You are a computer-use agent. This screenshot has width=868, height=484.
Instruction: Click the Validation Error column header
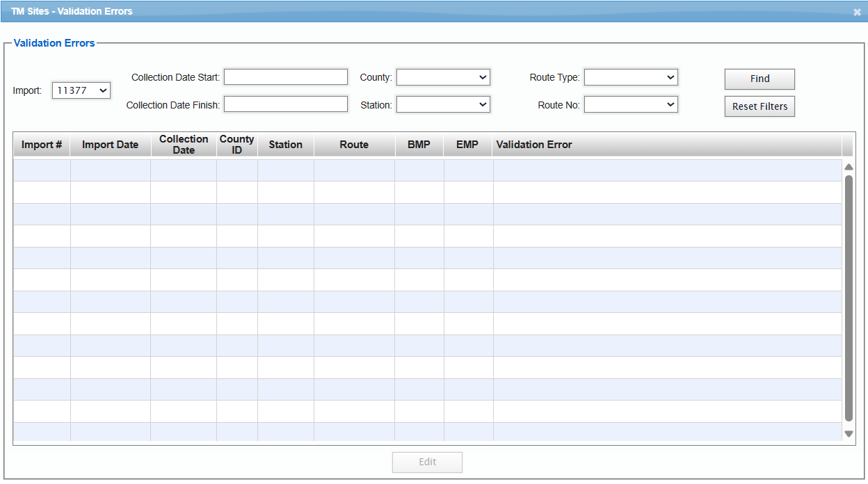pyautogui.click(x=533, y=144)
